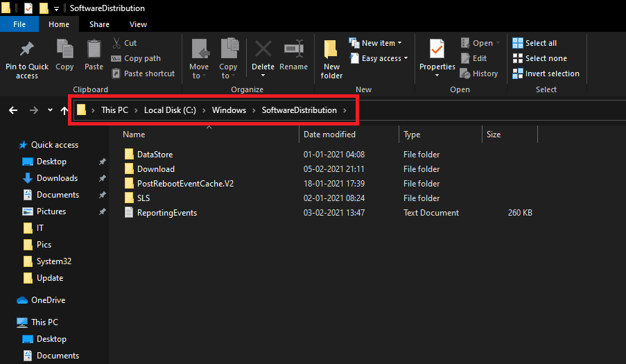Expand chevron after SoftwareDistribution breadcrumb
The image size is (626, 364).
345,110
